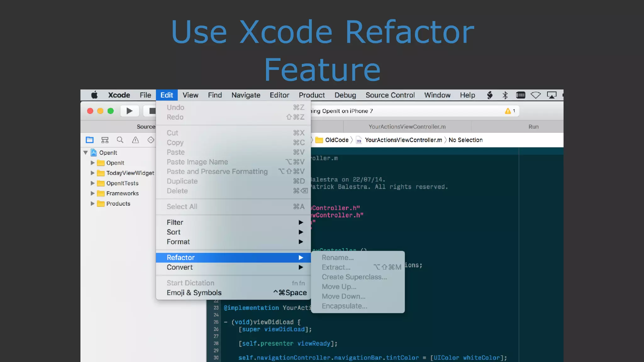This screenshot has width=644, height=362.
Task: Open the Editor menu
Action: pos(279,95)
